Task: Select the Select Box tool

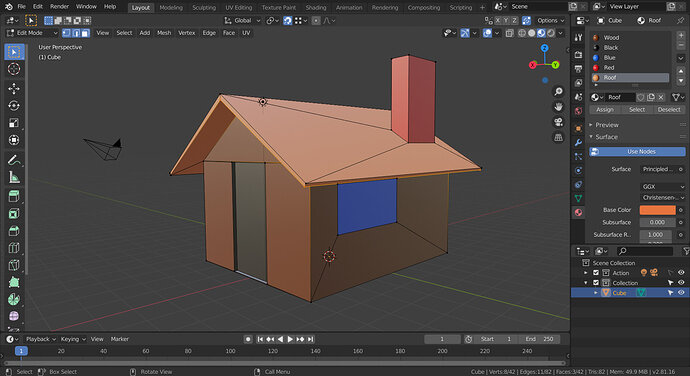Action: tap(14, 52)
